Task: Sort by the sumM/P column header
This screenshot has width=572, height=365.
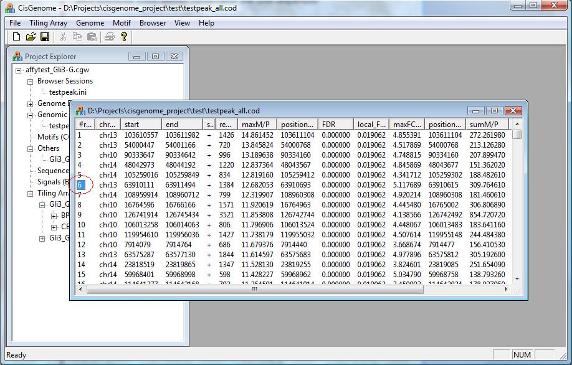Action: pyautogui.click(x=487, y=124)
